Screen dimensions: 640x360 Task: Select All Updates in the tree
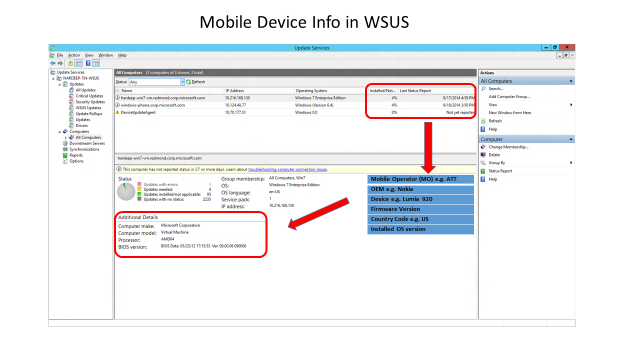click(85, 90)
